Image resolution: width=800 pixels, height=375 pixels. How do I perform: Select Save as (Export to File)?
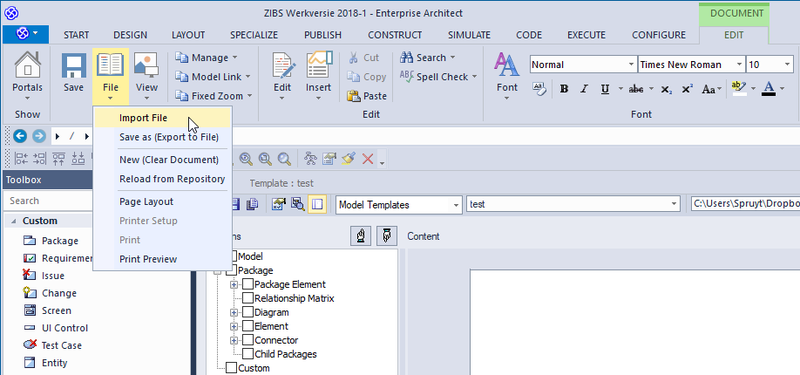pos(162,137)
